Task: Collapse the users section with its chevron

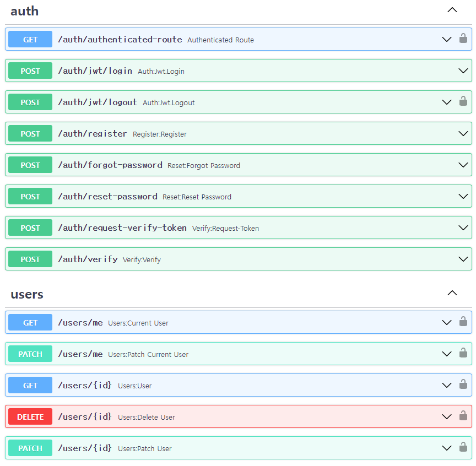Action: pos(452,293)
